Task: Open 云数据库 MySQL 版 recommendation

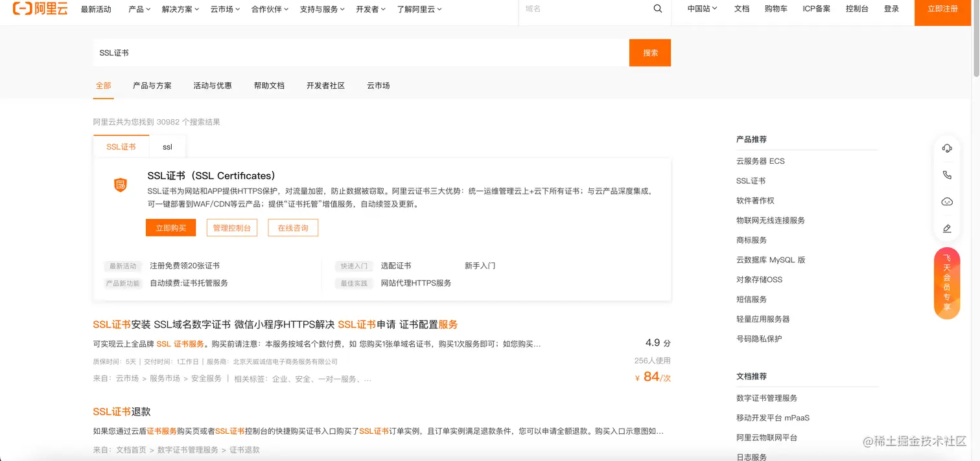Action: click(771, 260)
